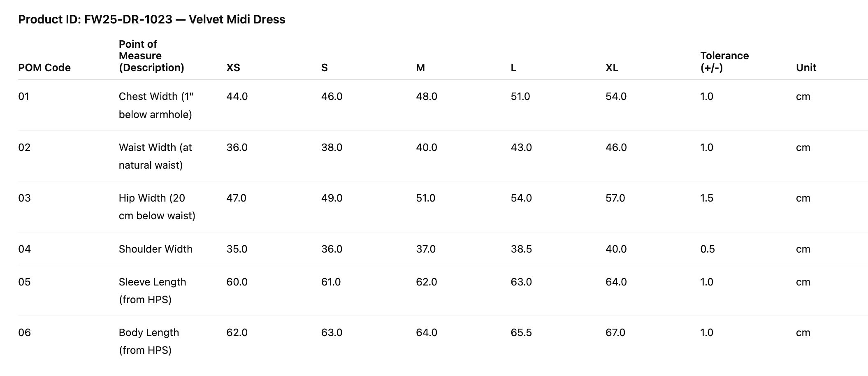Click the Point of Measure (Description) header
Image resolution: width=868 pixels, height=376 pixels.
point(151,56)
